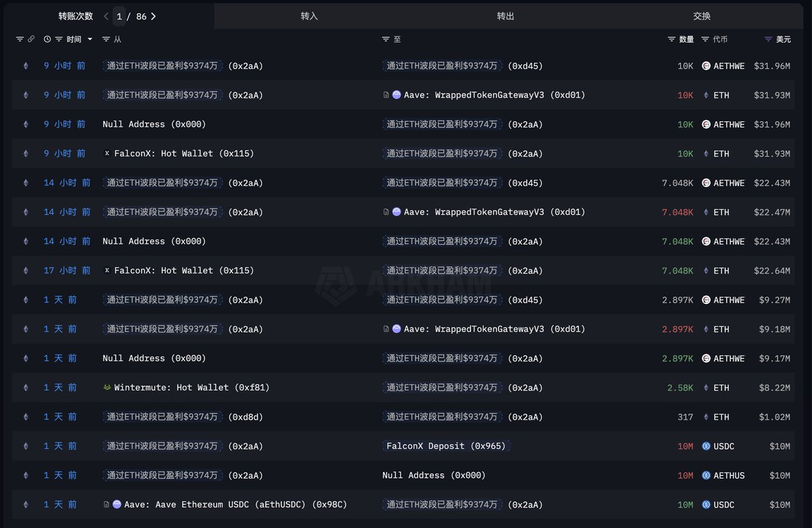Open FalconX: Hot Wallet (0x115) in 9-hour row

click(183, 154)
